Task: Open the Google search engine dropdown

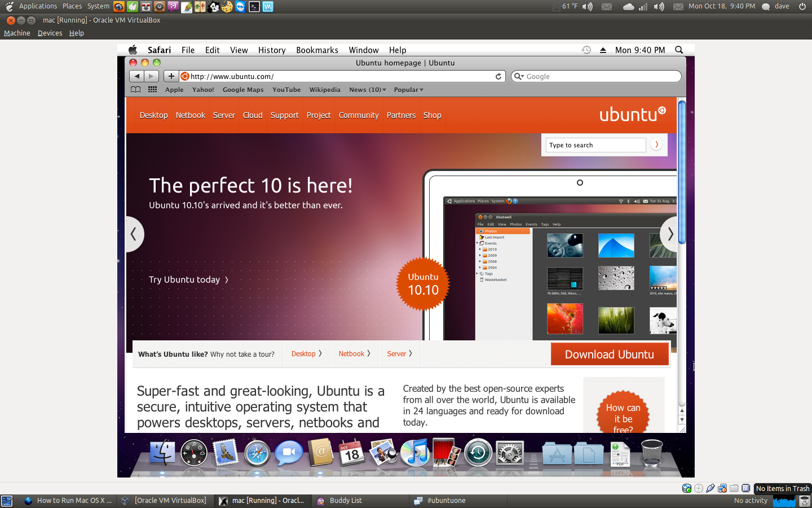Action: pos(519,76)
